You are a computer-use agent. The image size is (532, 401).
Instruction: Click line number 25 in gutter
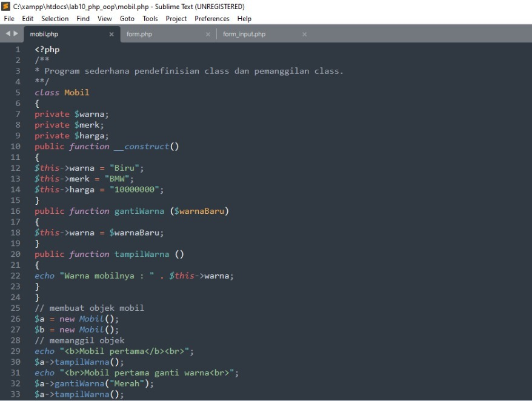(15, 308)
